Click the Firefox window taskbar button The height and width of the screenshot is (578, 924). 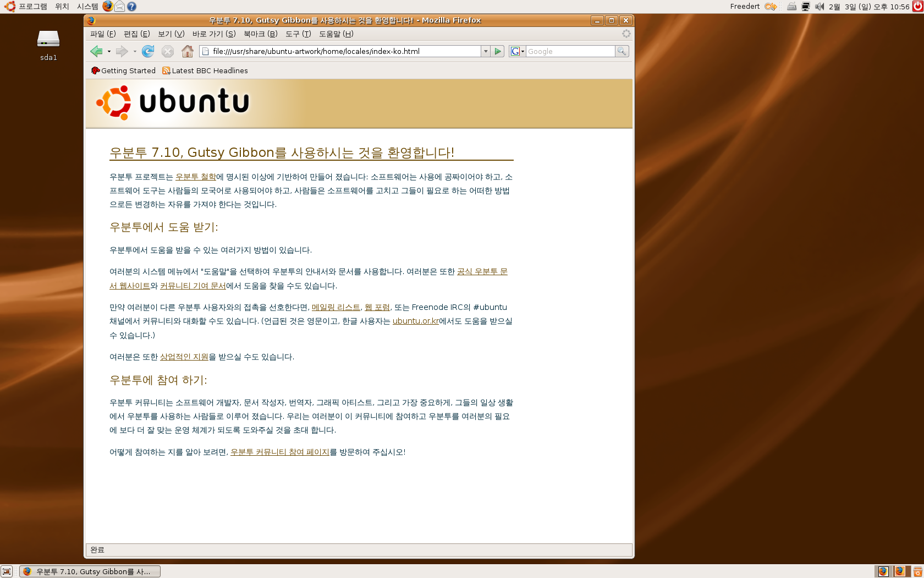coord(90,571)
